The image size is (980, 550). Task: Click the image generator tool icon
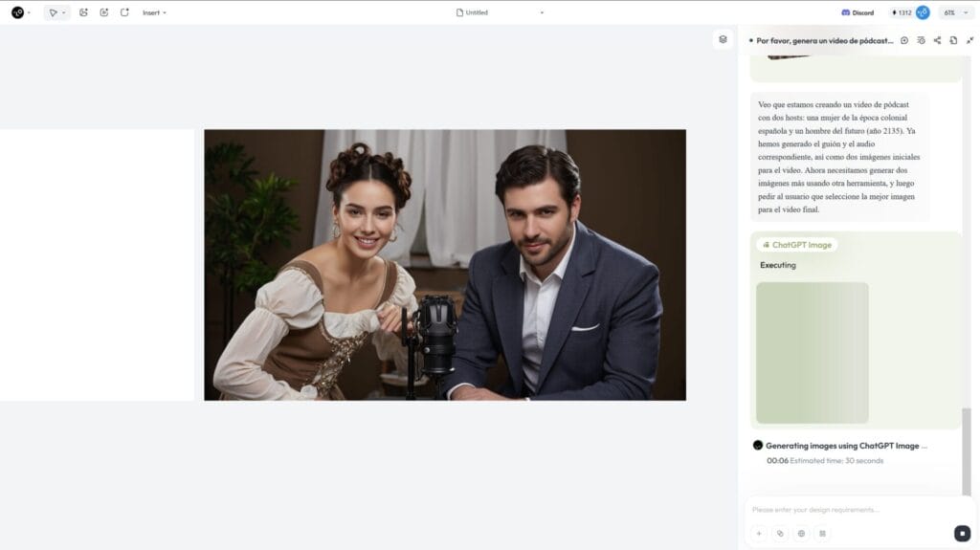pyautogui.click(x=83, y=12)
